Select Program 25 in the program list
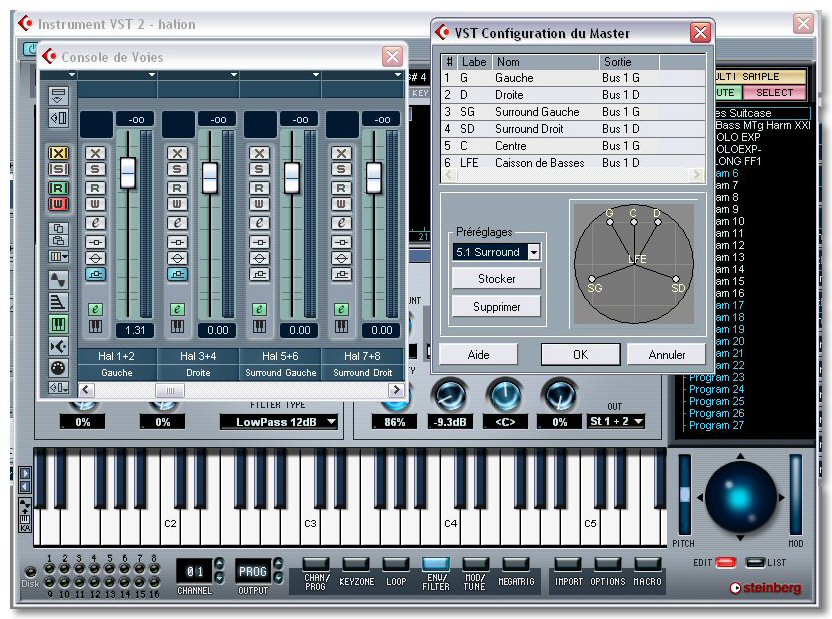 (716, 401)
